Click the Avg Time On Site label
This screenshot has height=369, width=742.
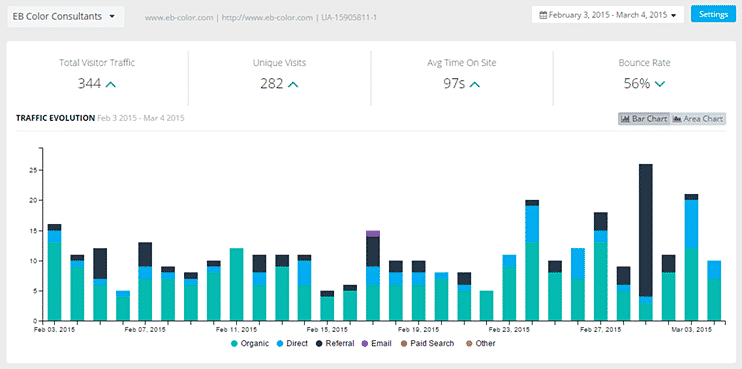click(x=461, y=62)
